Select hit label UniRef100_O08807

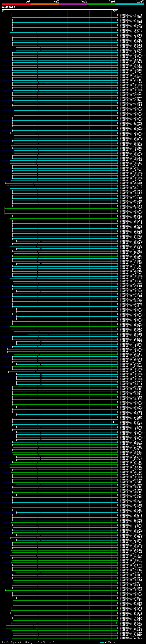tap(131, 98)
